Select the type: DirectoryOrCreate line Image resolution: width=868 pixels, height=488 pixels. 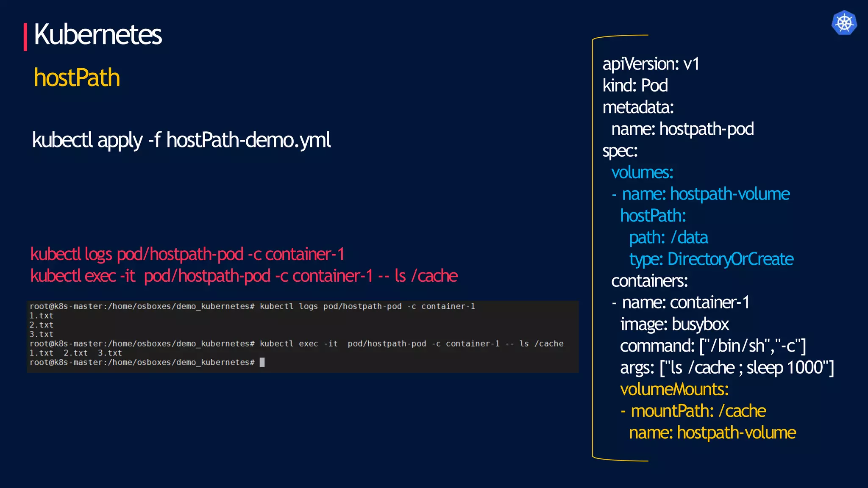[x=711, y=259]
